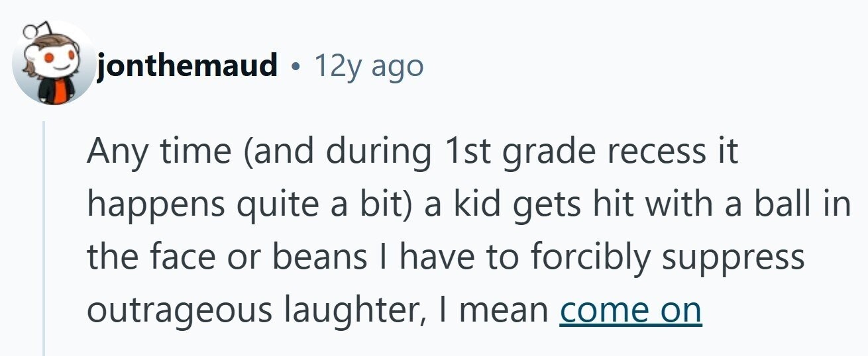Screen dimensions: 868x356
Task: Click the jonthemaud username
Action: (187, 66)
